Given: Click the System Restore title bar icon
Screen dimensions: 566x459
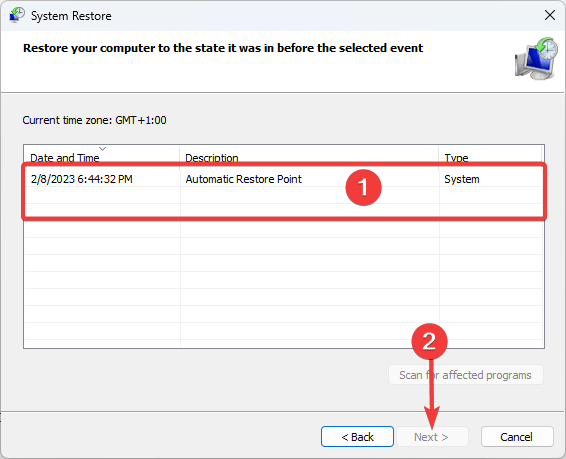Looking at the screenshot, I should pyautogui.click(x=17, y=16).
